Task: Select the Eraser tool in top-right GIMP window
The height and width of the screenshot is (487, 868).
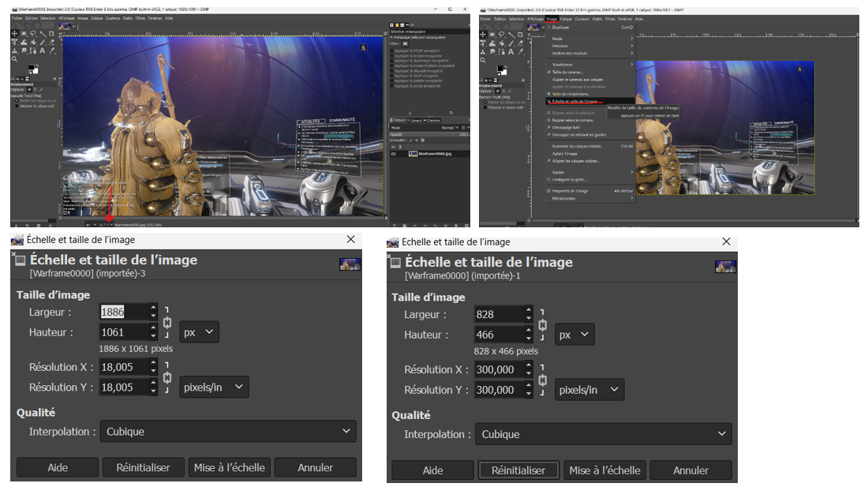Action: pos(520,43)
